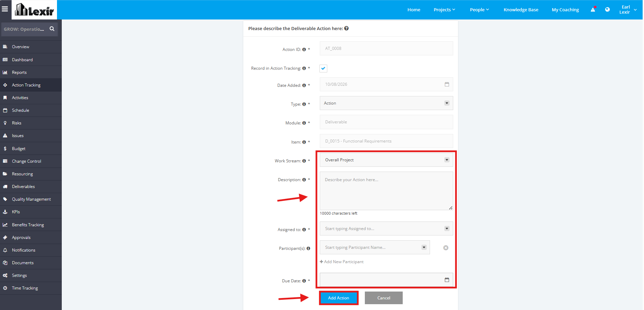644x310 pixels.
Task: Click the Cancel button
Action: coord(384,298)
